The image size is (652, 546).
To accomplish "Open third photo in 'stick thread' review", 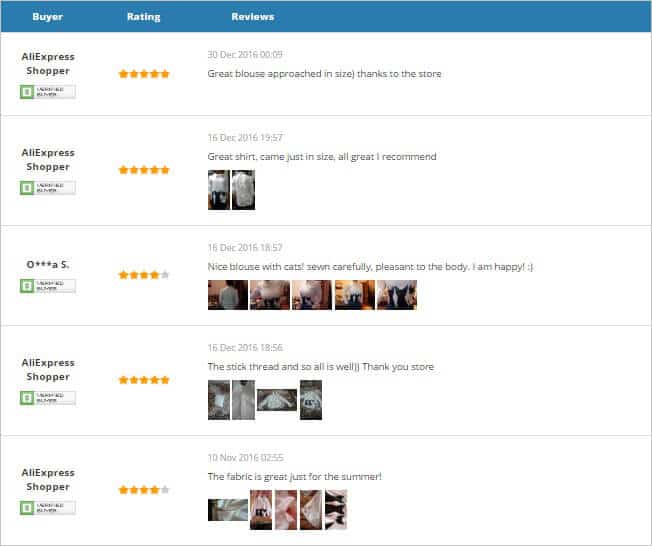I will [277, 400].
